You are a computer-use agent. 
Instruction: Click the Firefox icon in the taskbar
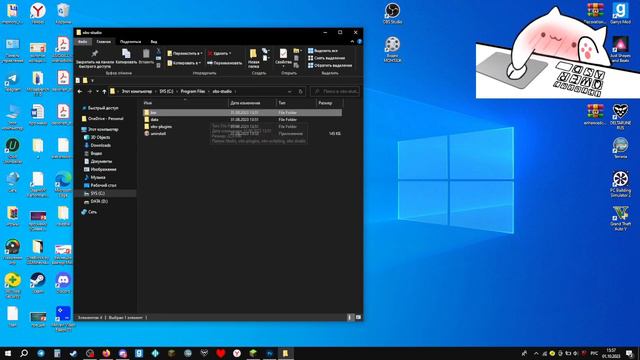click(x=106, y=353)
